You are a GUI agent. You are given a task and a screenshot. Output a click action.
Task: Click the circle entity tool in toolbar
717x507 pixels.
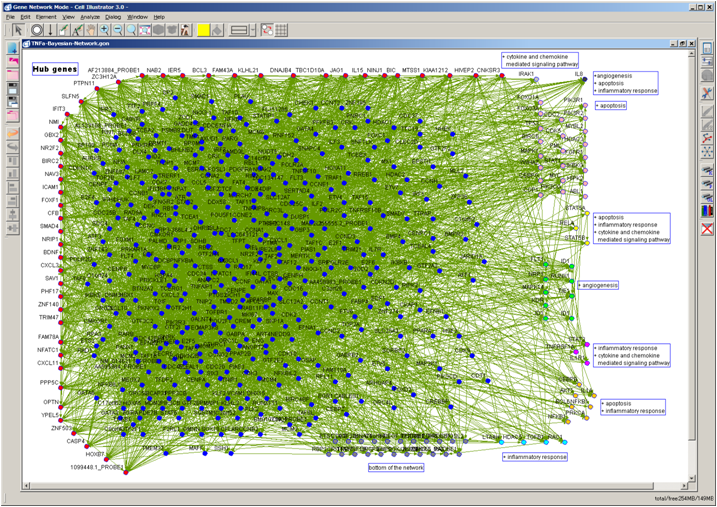click(36, 30)
